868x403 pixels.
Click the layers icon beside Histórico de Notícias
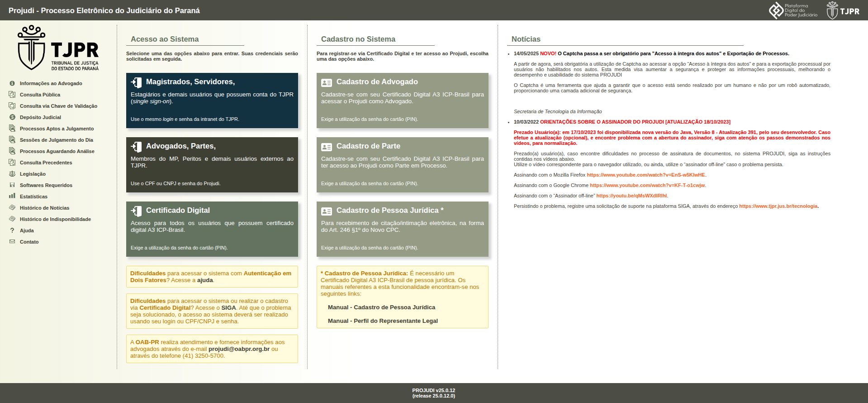click(12, 208)
